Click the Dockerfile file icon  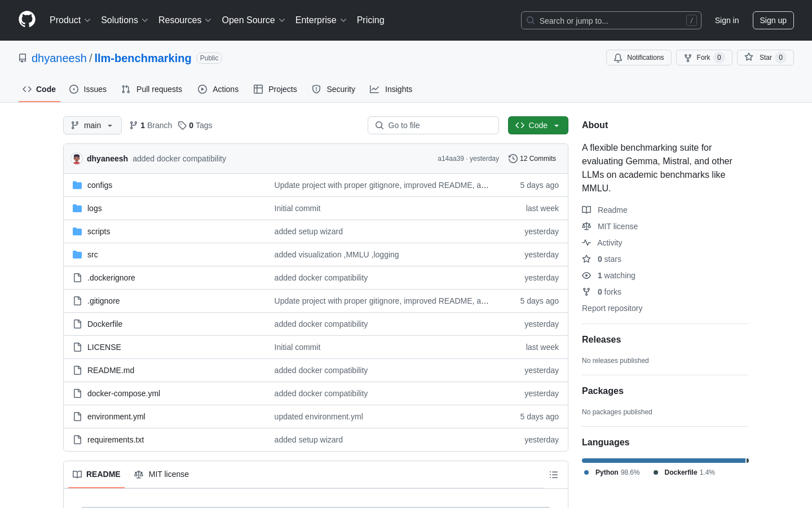77,324
